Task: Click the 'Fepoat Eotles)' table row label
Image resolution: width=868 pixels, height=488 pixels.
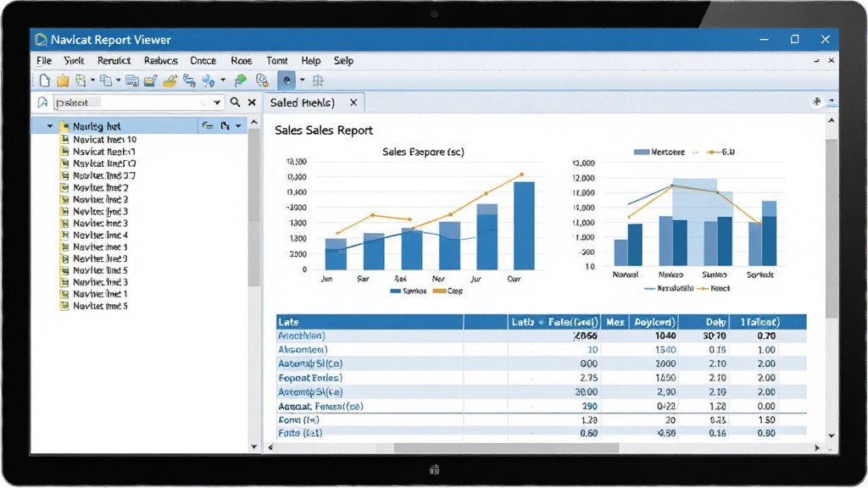Action: [310, 378]
